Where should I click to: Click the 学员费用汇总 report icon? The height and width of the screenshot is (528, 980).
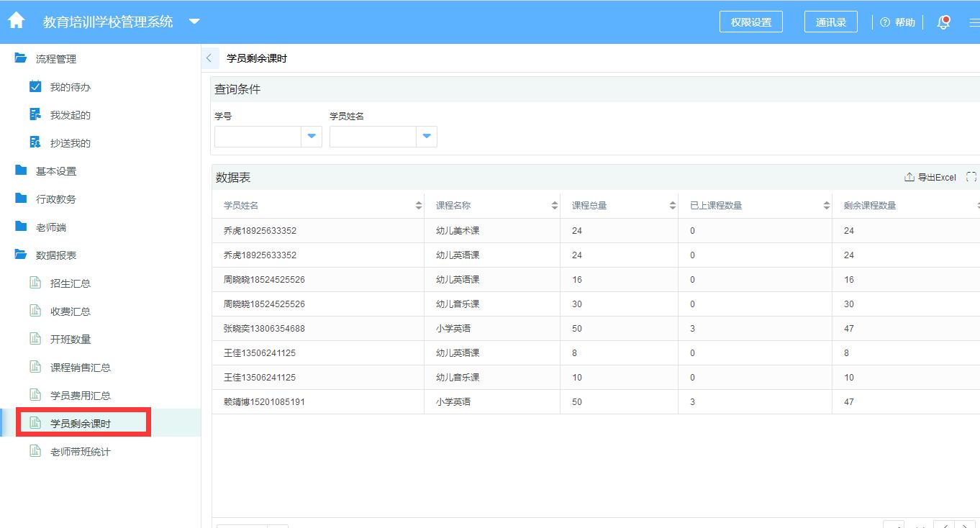tap(35, 395)
